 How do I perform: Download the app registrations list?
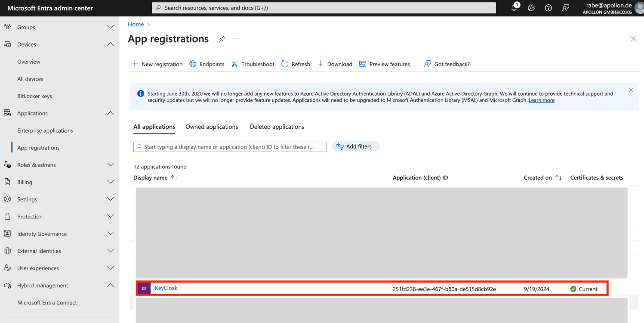point(335,64)
